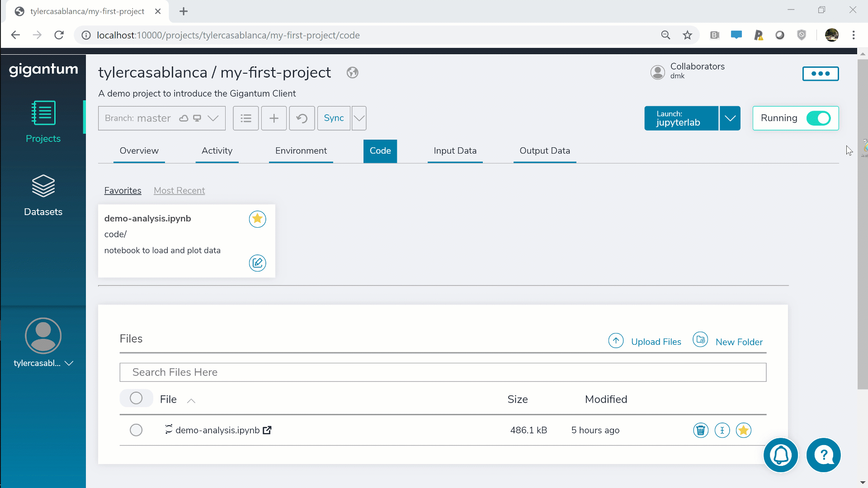Launch jupyterlab
The width and height of the screenshot is (868, 488).
(x=681, y=118)
